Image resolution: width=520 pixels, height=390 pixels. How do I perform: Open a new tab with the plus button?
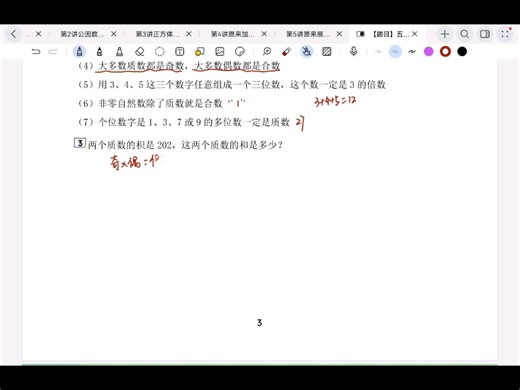click(444, 34)
